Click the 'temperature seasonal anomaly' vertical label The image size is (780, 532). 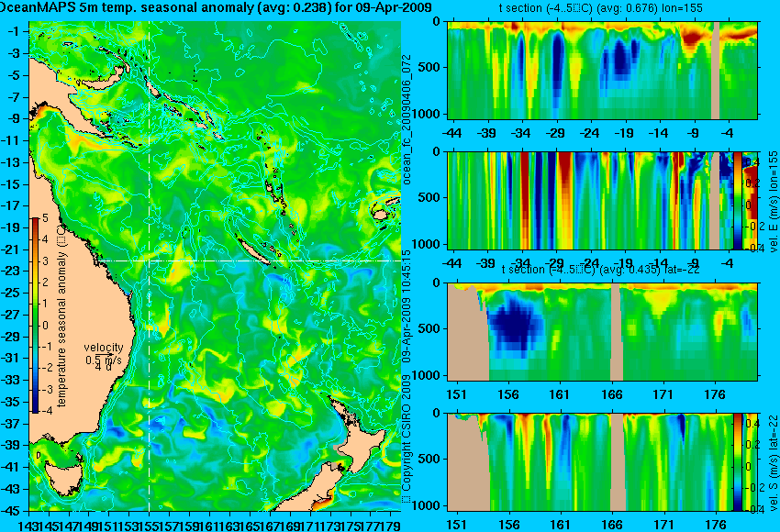(x=61, y=316)
